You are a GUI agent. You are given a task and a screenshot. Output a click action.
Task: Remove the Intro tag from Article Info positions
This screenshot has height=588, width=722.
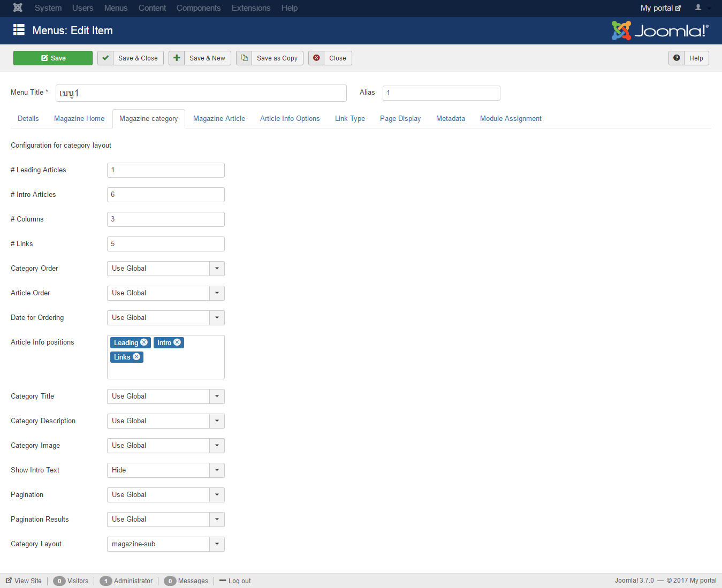pos(177,342)
